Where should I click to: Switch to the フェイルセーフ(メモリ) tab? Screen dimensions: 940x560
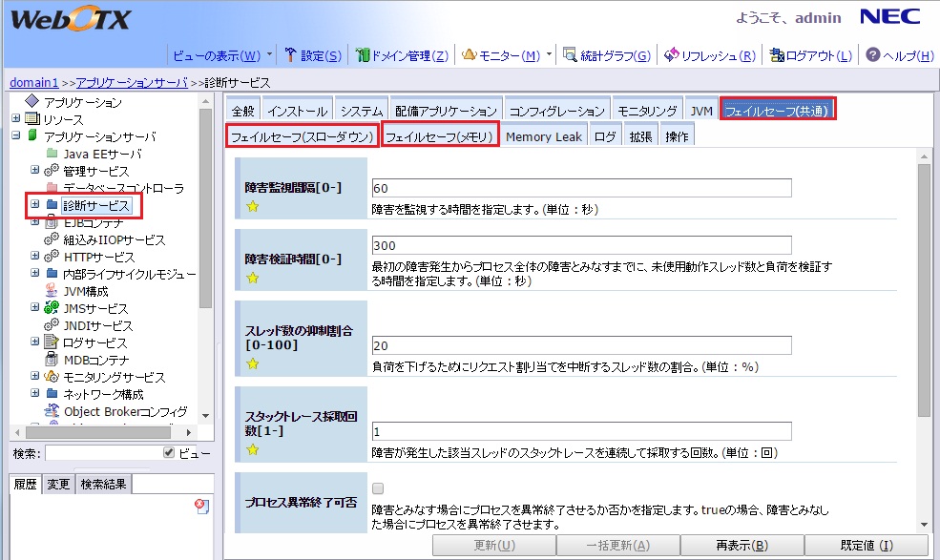[440, 136]
